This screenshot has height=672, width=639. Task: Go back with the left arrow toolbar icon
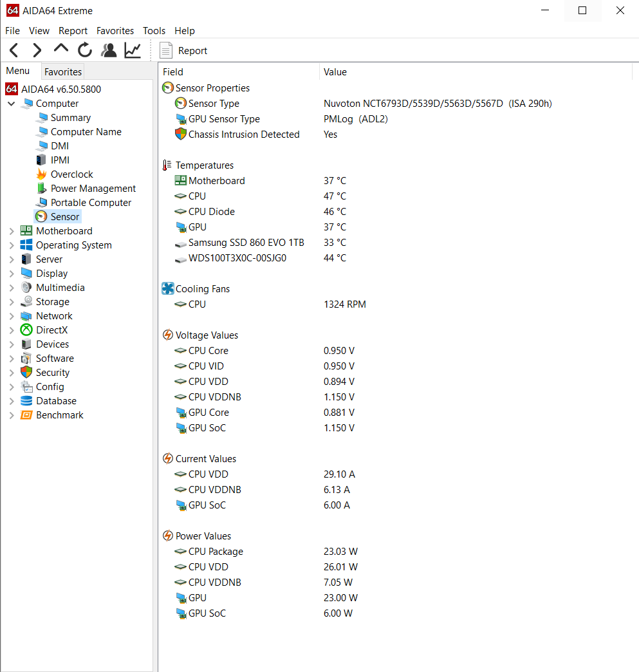[x=14, y=50]
